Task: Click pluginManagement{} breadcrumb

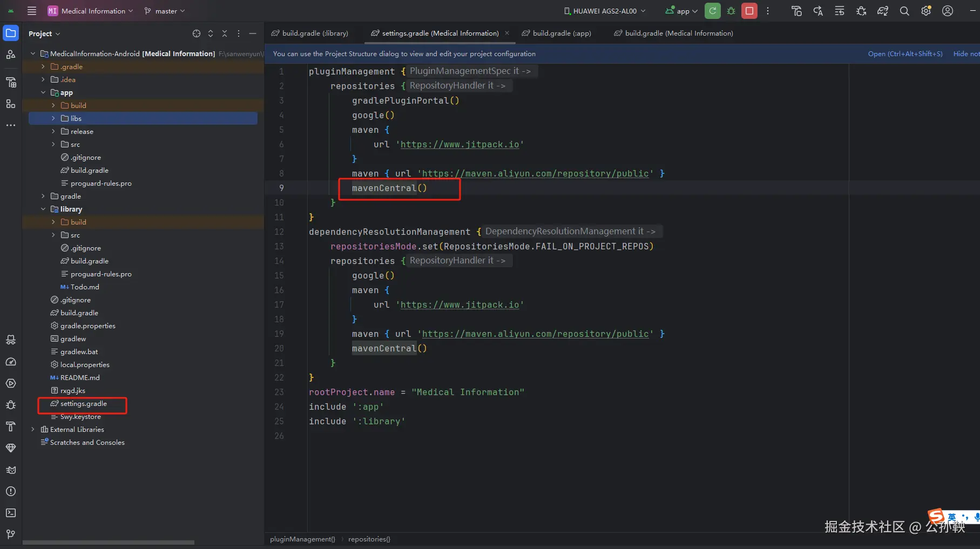Action: point(302,539)
